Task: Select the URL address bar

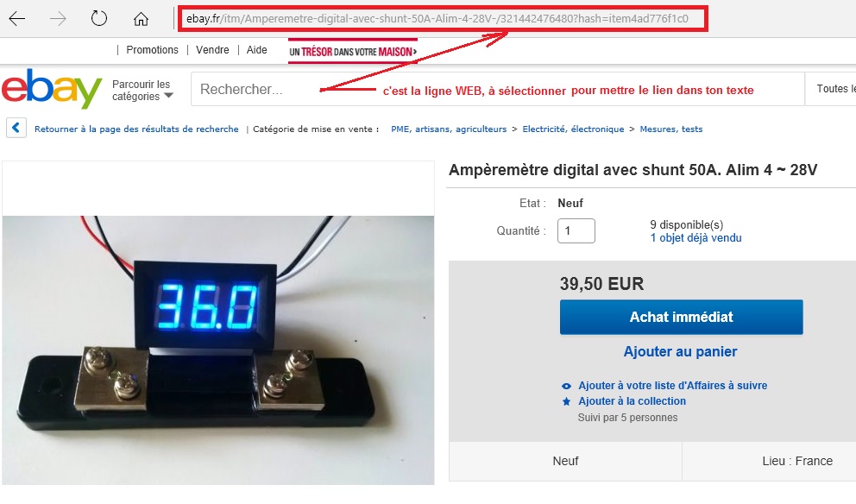Action: (x=443, y=19)
